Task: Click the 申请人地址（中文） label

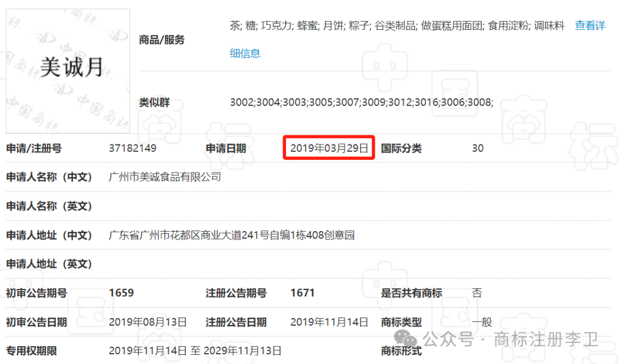Action: click(49, 235)
